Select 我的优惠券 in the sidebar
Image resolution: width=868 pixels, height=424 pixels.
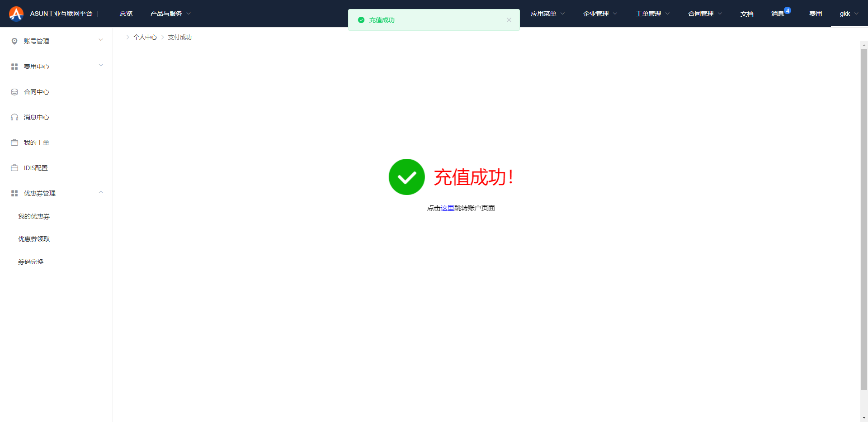coord(34,216)
